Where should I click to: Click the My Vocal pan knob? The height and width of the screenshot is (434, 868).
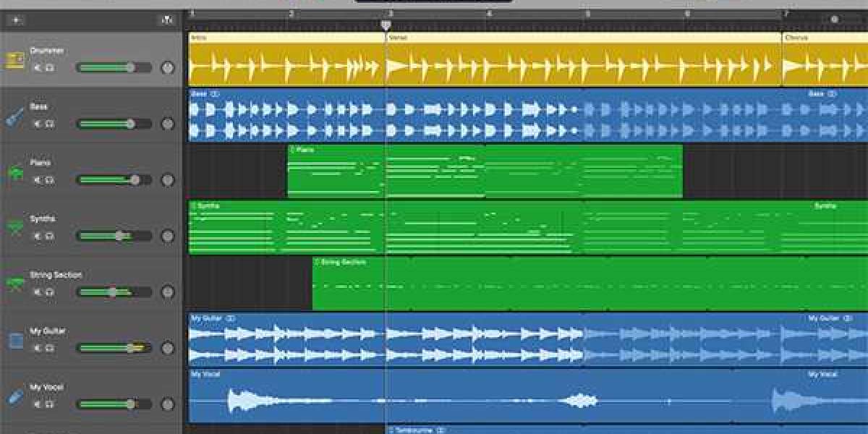(168, 404)
